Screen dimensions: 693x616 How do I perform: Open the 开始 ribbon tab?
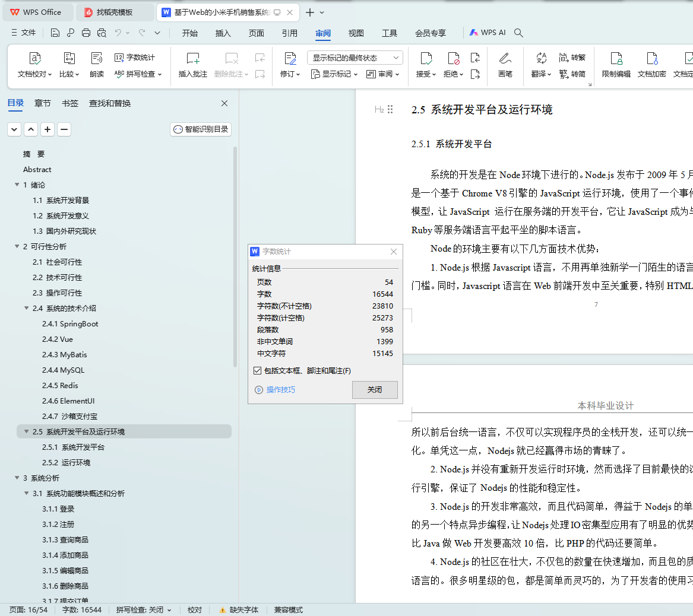[x=189, y=33]
